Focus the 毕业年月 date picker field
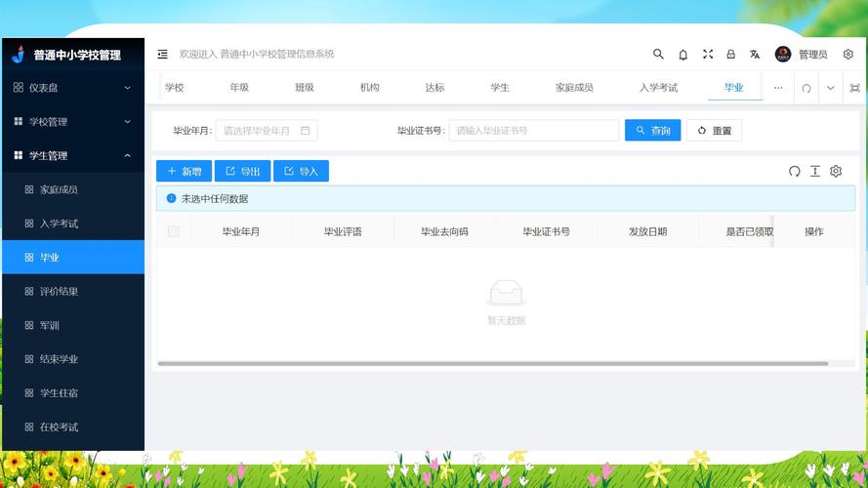 (267, 131)
